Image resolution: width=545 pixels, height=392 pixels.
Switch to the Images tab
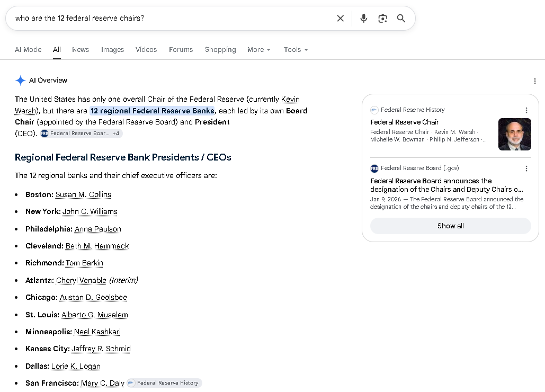tap(113, 50)
